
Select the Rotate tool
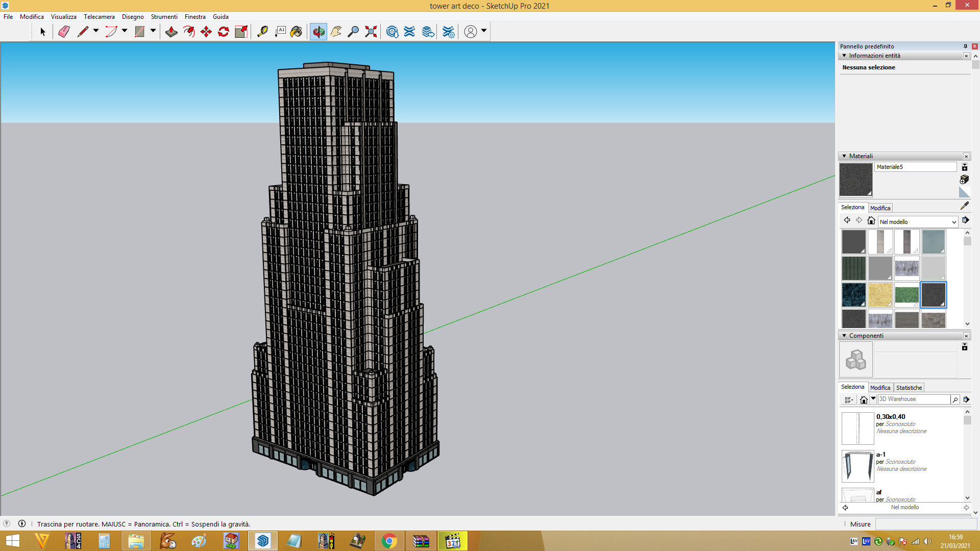[224, 32]
